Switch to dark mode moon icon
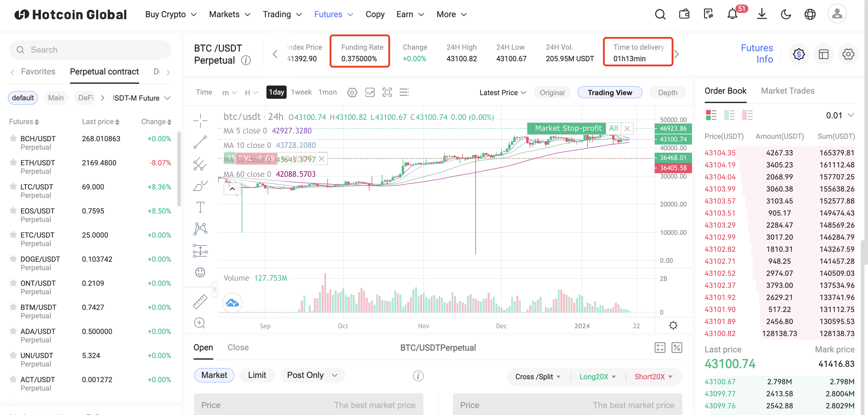 click(786, 14)
